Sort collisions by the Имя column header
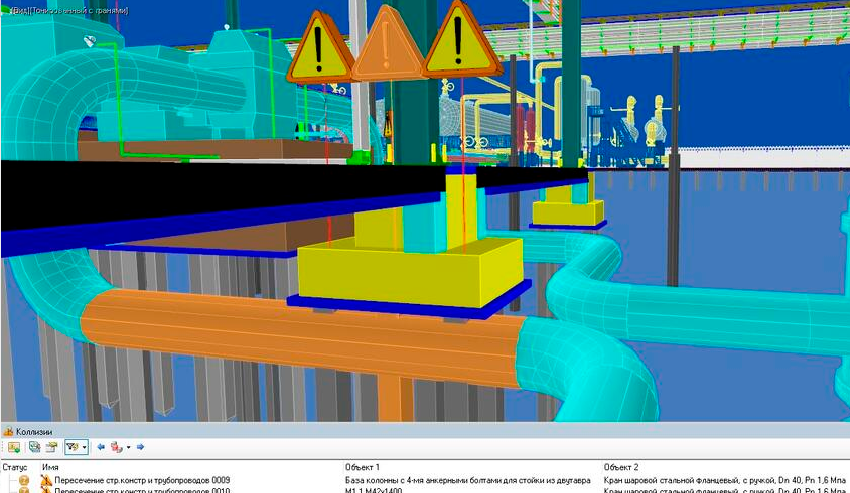850x493 pixels. [50, 467]
